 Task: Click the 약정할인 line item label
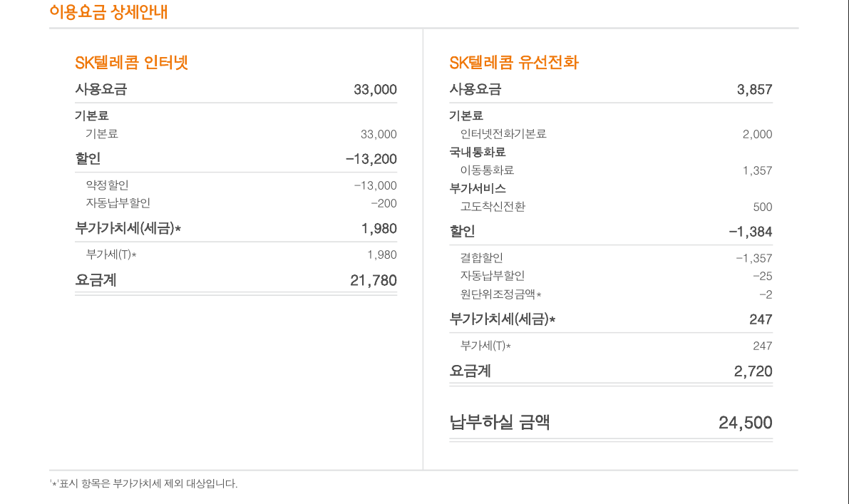click(x=107, y=185)
